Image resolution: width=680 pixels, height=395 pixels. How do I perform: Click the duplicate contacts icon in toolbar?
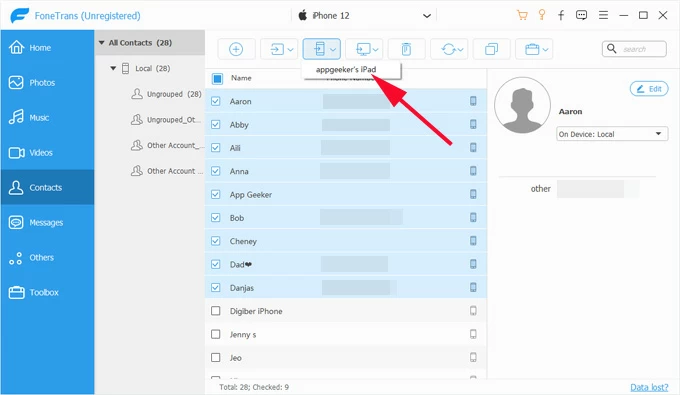(x=491, y=49)
